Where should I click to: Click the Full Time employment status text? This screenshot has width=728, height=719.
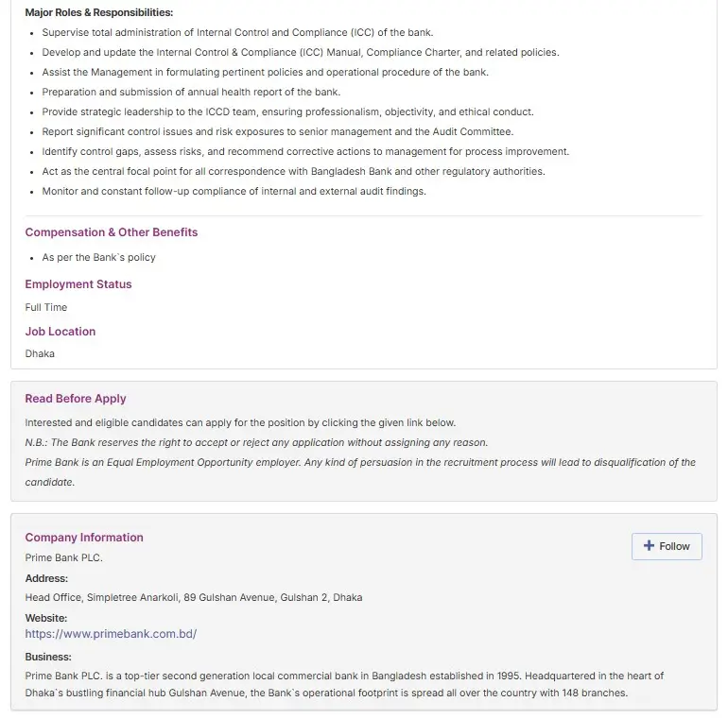pos(46,307)
